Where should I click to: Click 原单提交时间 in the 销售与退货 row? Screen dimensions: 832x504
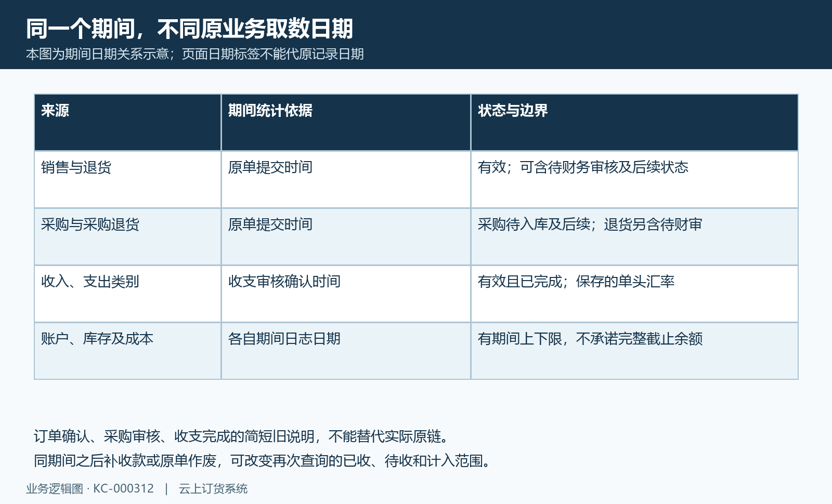(x=346, y=180)
